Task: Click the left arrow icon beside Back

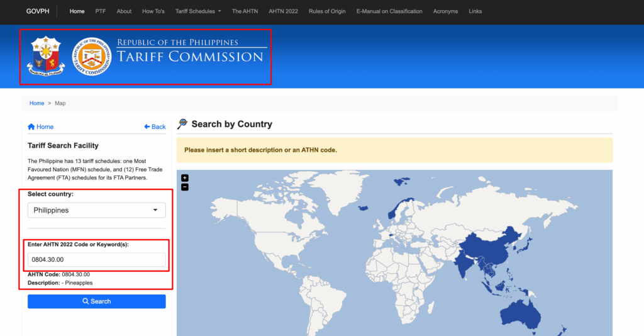Action: pos(147,126)
